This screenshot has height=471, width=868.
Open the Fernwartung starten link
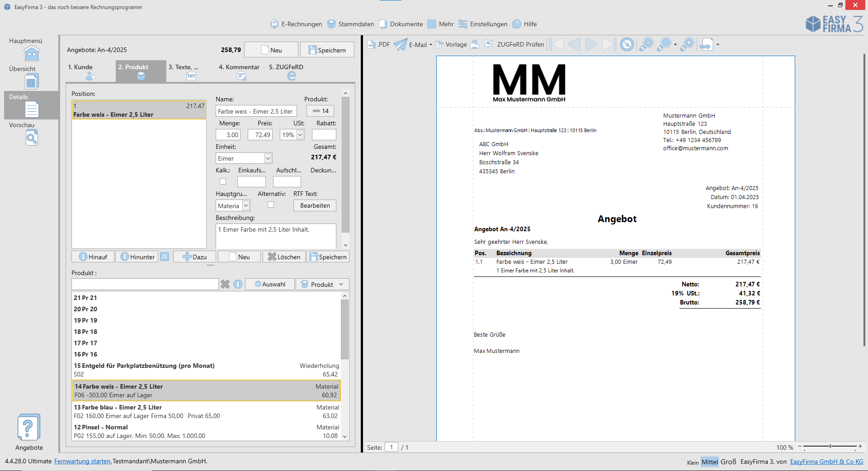83,461
